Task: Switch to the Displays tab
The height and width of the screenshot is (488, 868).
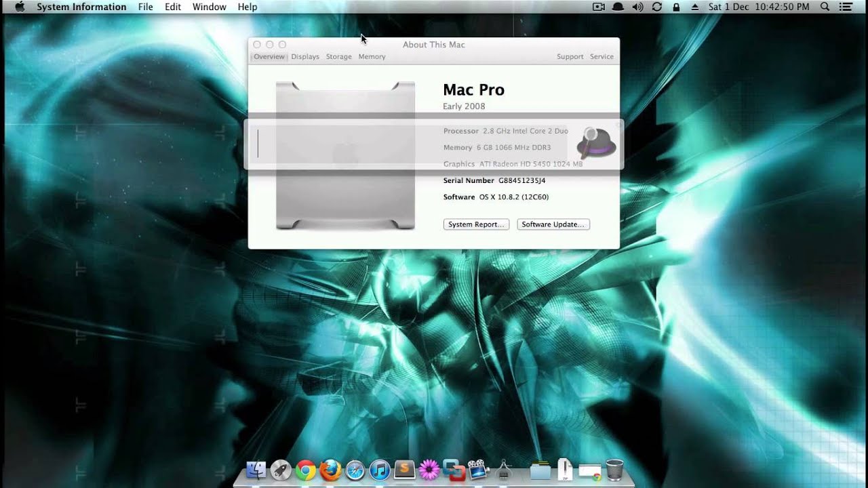Action: (305, 57)
